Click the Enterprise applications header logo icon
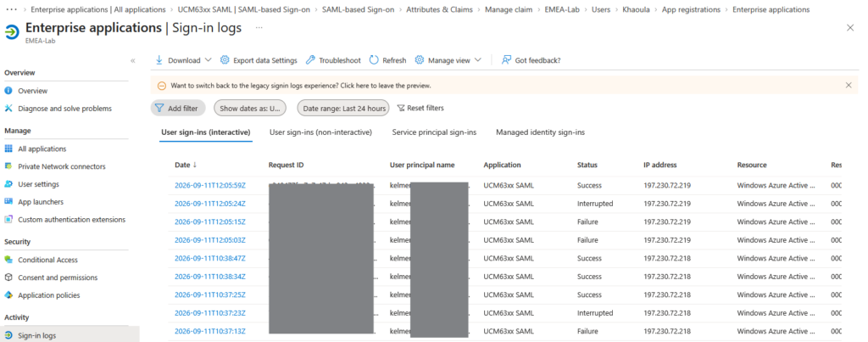This screenshot has height=342, width=868. click(12, 32)
